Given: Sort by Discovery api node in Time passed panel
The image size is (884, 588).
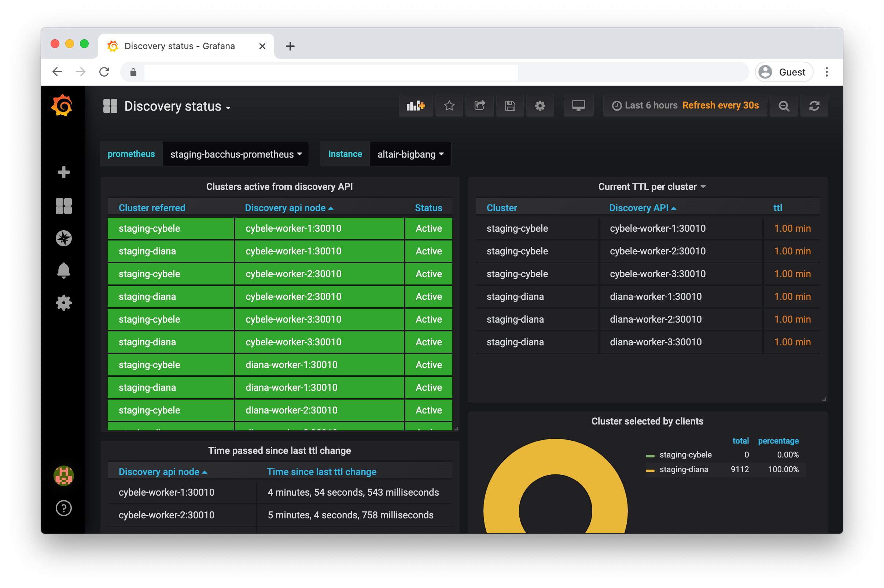Looking at the screenshot, I should 163,472.
